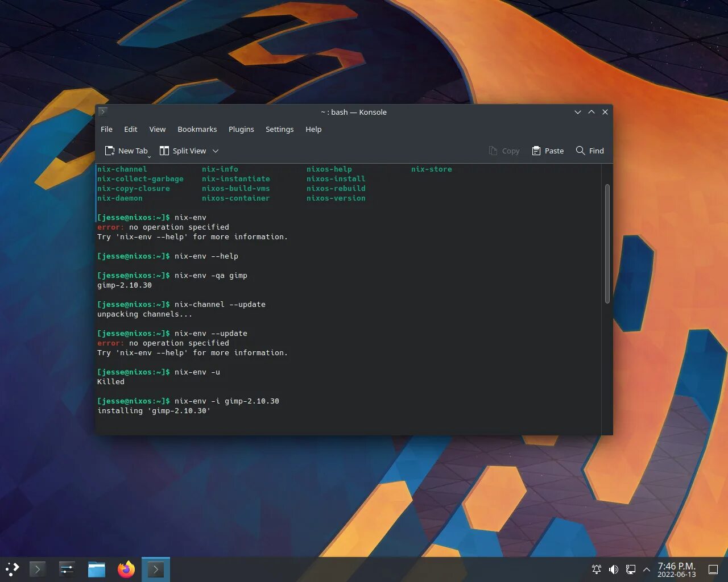728x582 pixels.
Task: Click the Copy toolbar button
Action: tap(504, 151)
